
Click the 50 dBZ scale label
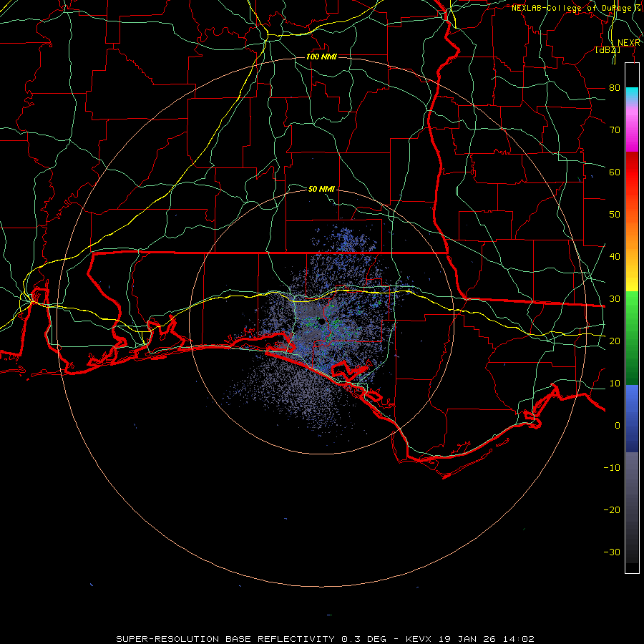pyautogui.click(x=615, y=215)
